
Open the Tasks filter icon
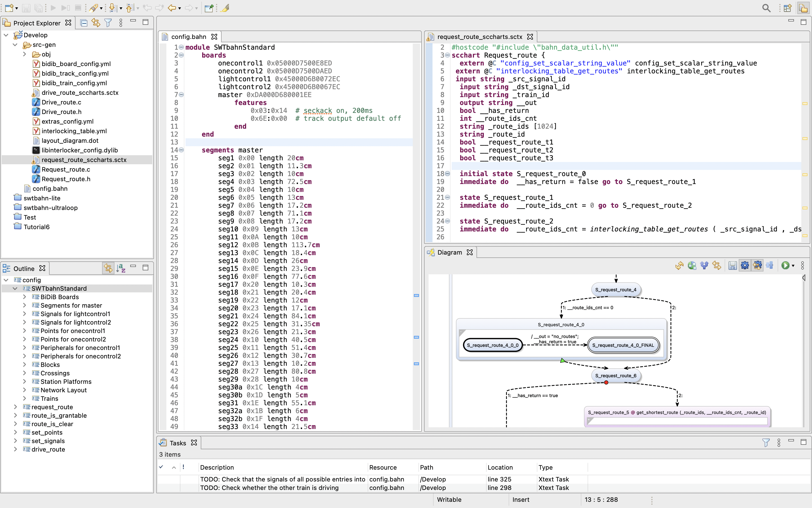(766, 443)
